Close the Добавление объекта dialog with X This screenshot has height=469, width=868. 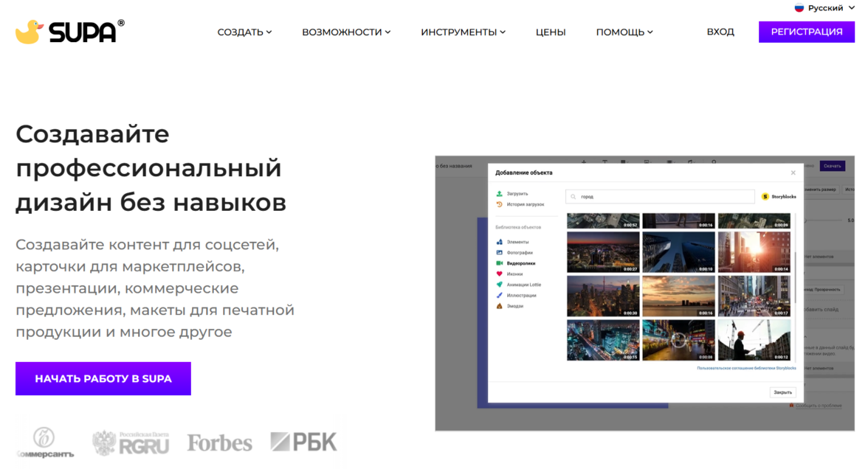tap(793, 173)
